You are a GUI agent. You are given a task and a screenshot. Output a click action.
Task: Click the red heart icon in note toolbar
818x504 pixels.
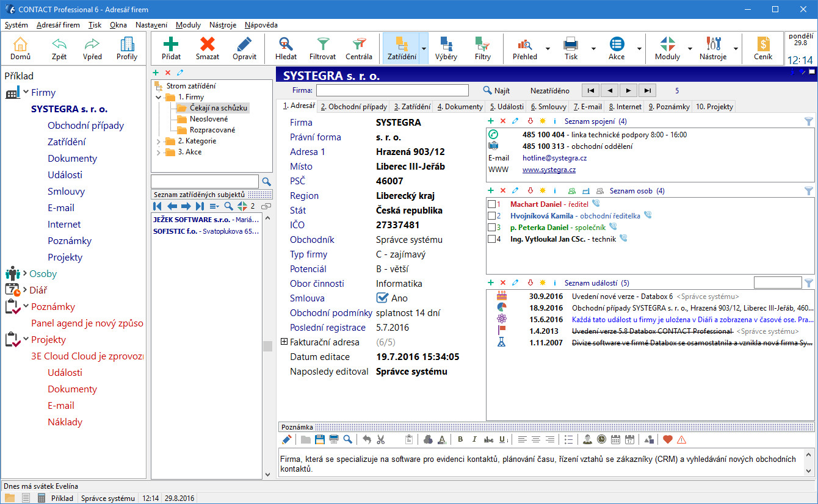(668, 439)
